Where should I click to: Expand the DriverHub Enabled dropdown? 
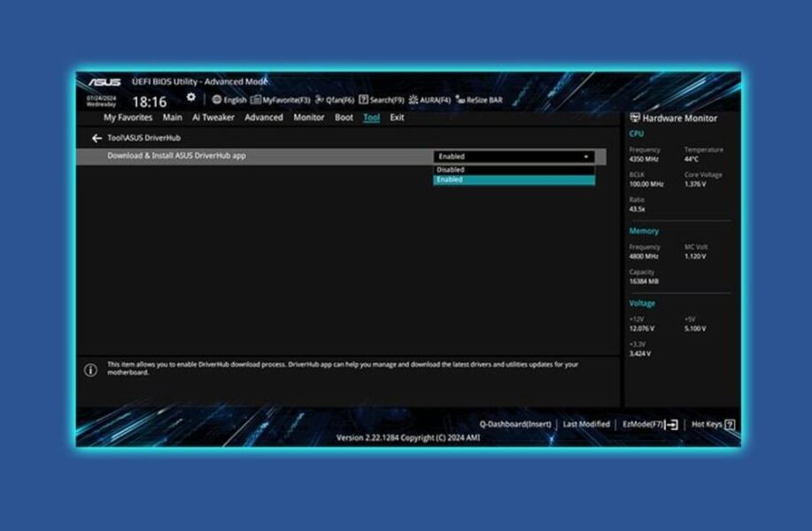[514, 157]
